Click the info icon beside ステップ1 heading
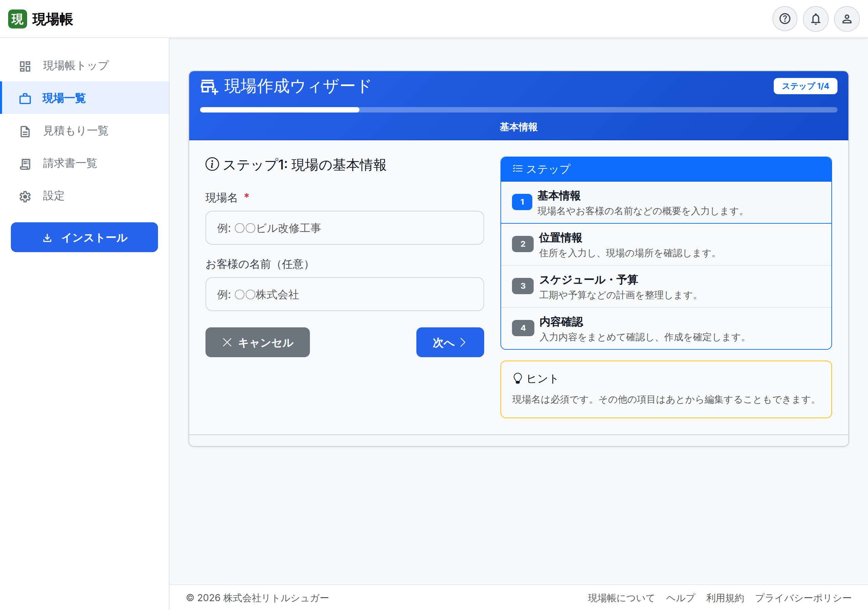This screenshot has width=868, height=610. 212,164
